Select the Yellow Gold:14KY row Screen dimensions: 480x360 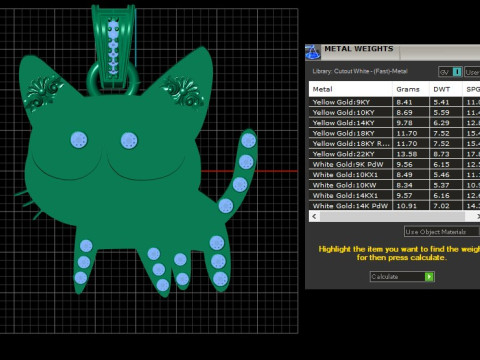pos(394,123)
